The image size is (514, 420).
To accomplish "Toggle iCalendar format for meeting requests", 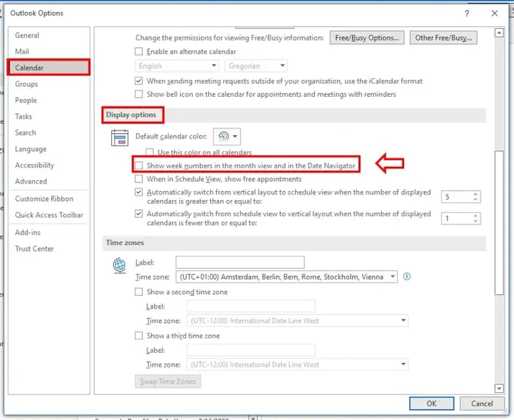I will [139, 81].
